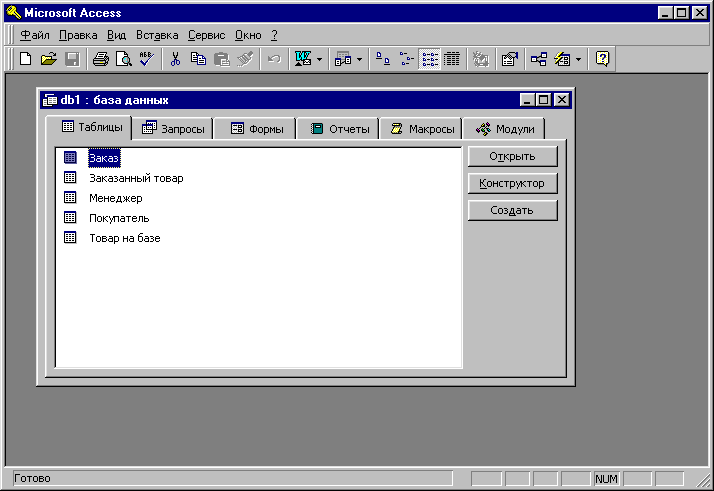Screen dimensions: 714x491
Task: Open Print Preview from the toolbar
Action: click(123, 59)
